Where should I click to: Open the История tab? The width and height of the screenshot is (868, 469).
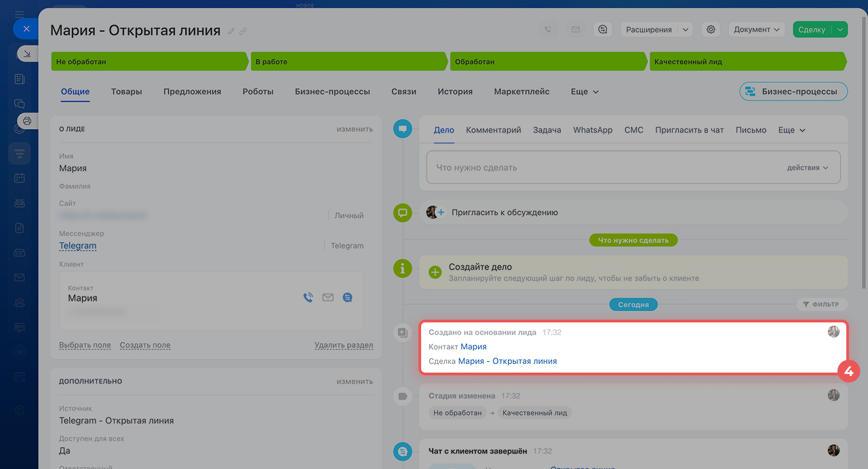455,92
